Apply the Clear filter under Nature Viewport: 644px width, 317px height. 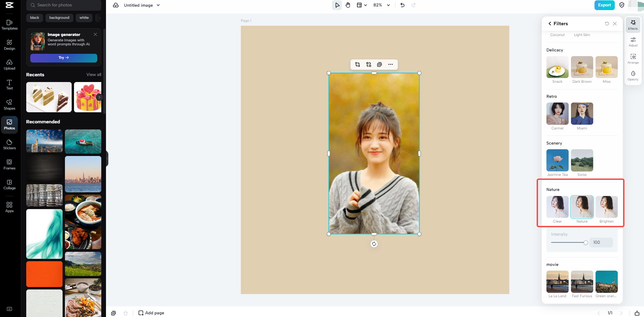click(x=557, y=207)
